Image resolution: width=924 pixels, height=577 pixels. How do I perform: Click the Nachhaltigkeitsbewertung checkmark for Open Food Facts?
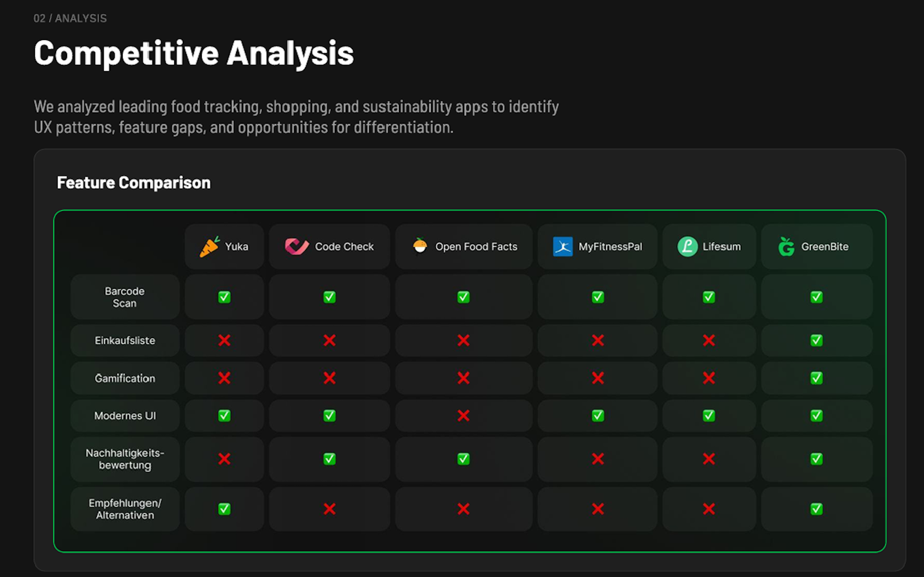tap(464, 459)
